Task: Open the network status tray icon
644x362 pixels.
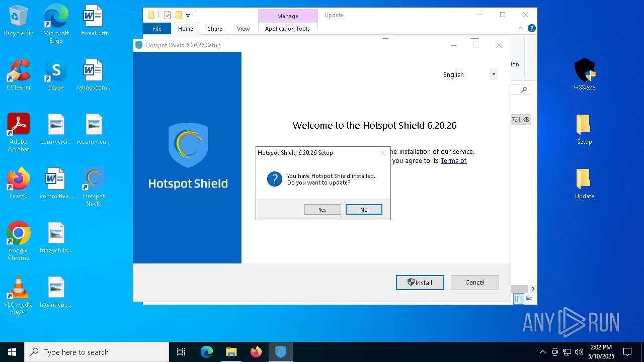Action: click(x=567, y=352)
